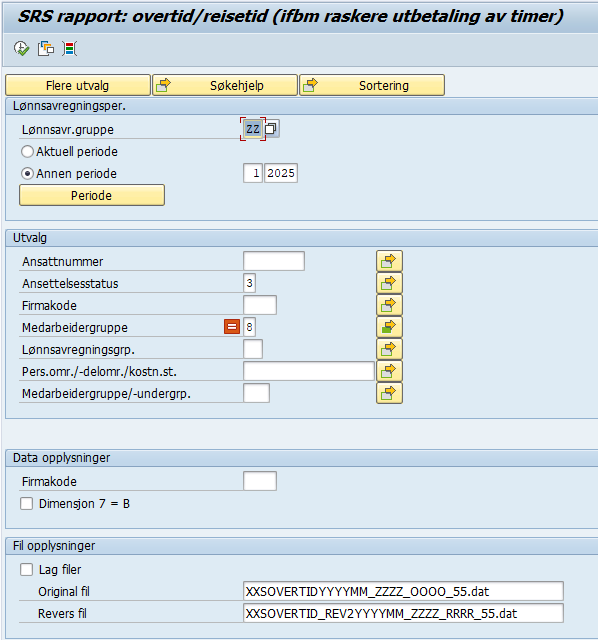598x640 pixels.
Task: Open value help for Lønnsavr.gruppe field
Action: [271, 129]
